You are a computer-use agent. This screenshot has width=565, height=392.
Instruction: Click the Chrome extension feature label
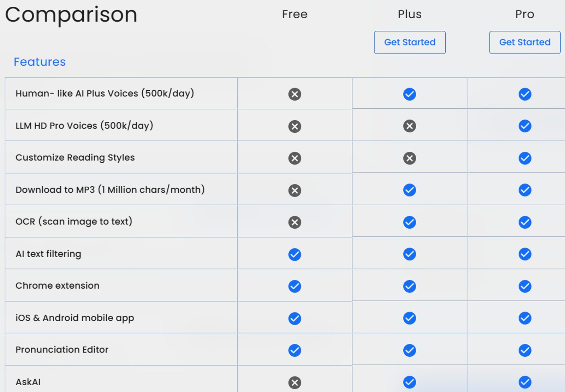point(57,285)
